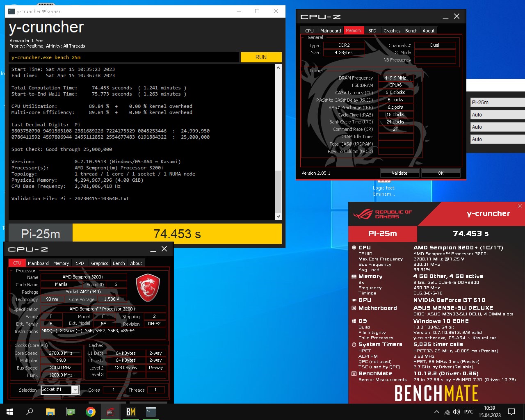Screen dimensions: 525x420
Task: Maximize the y-cruncher Wrapper window
Action: pyautogui.click(x=257, y=11)
